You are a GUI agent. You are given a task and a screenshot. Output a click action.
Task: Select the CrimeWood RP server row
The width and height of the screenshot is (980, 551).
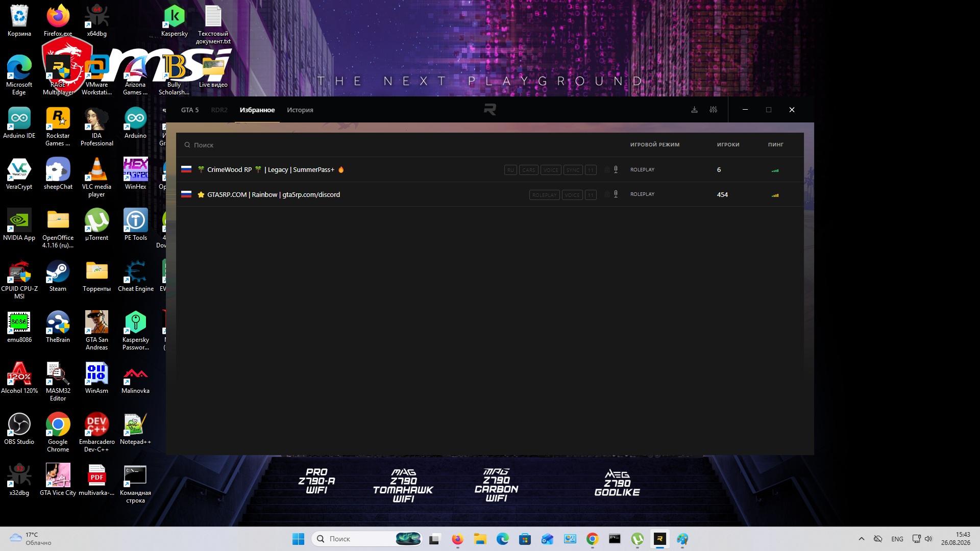coord(490,169)
